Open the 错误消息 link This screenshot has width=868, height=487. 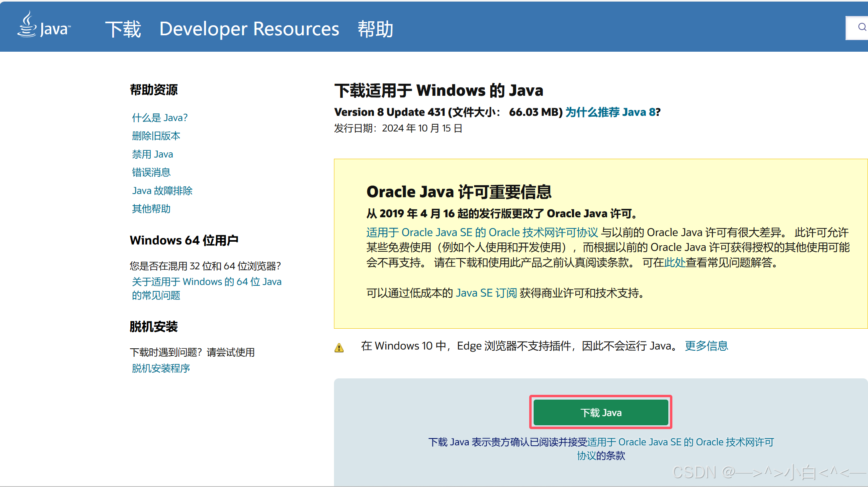[151, 172]
